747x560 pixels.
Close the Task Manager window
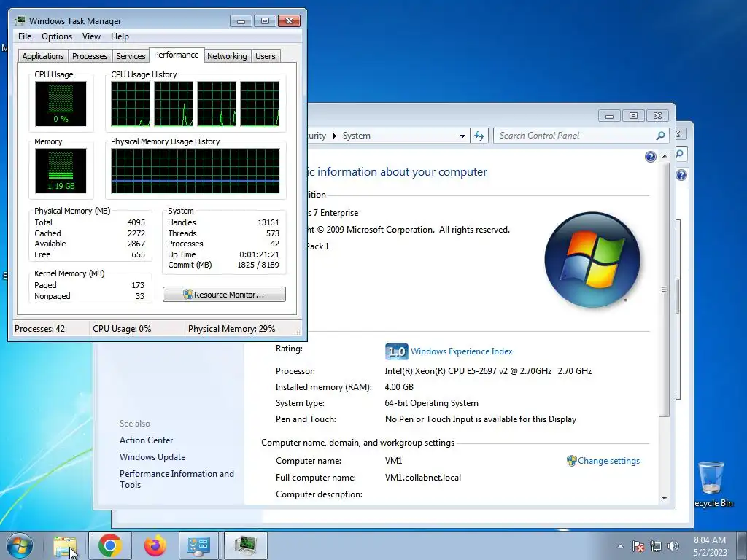(x=289, y=21)
